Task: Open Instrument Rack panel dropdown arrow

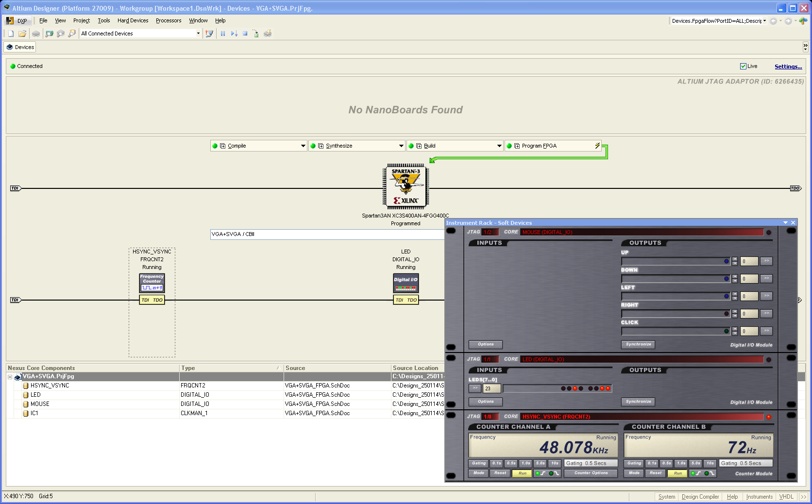Action: point(785,223)
